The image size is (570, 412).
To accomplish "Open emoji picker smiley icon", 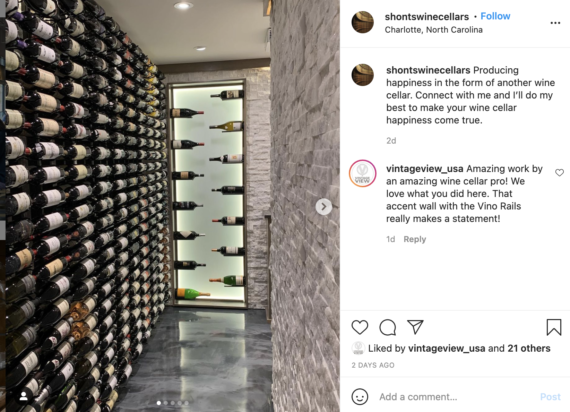I will pos(360,396).
